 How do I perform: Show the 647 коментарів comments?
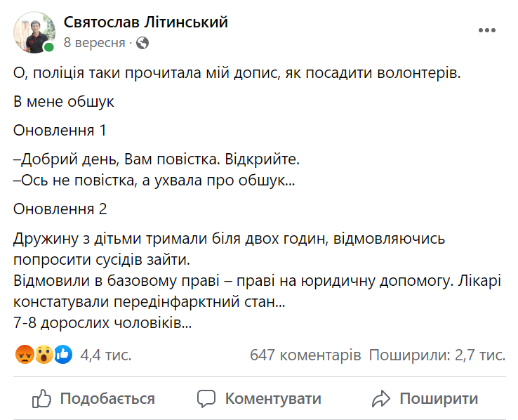pyautogui.click(x=305, y=355)
